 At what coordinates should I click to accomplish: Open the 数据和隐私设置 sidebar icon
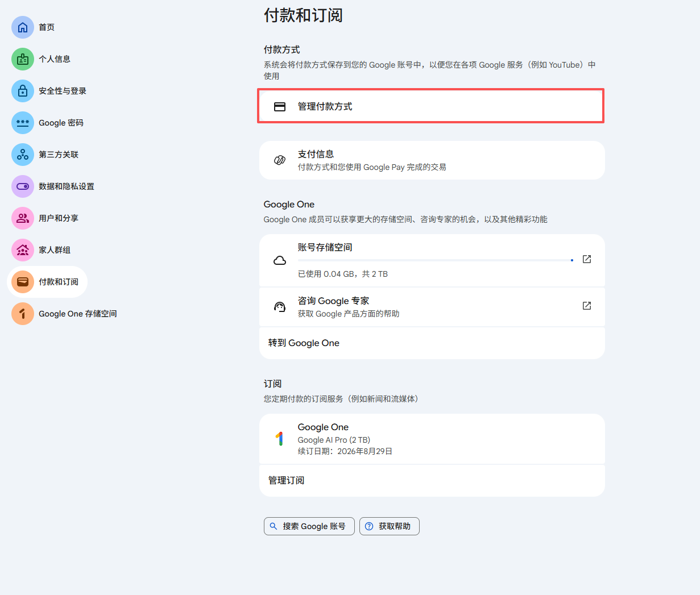pyautogui.click(x=23, y=186)
